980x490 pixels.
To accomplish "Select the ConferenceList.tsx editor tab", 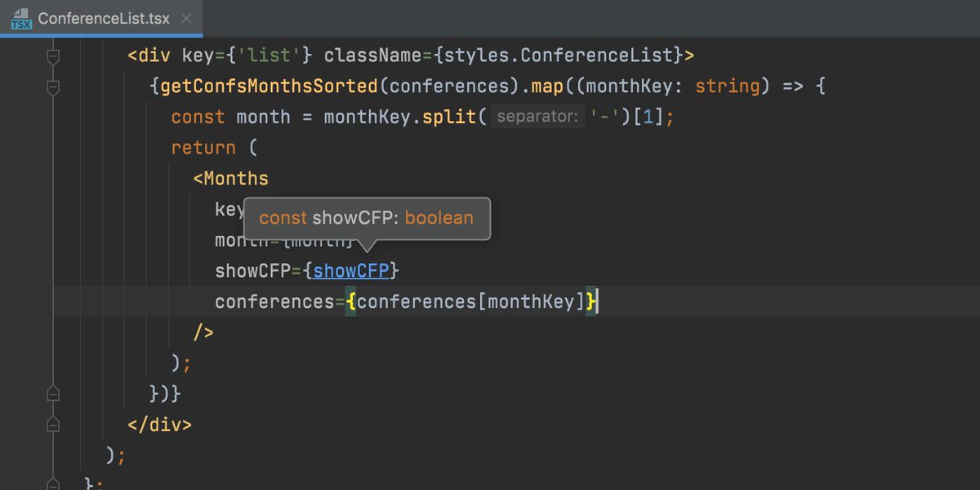I will pos(101,19).
